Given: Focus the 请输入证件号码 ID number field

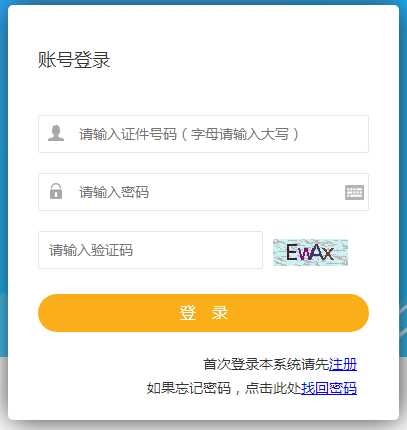Looking at the screenshot, I should (203, 134).
